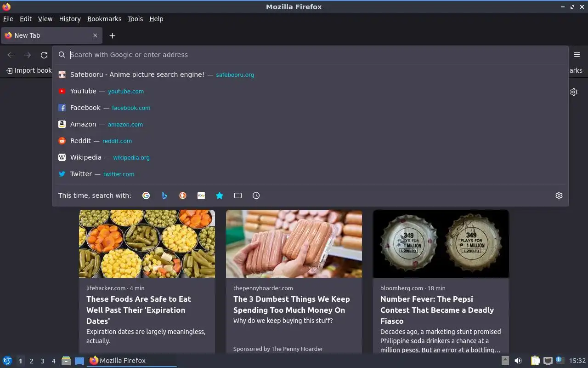The width and height of the screenshot is (588, 368).
Task: Open Pepsi bottle caps article thumbnail
Action: point(441,244)
